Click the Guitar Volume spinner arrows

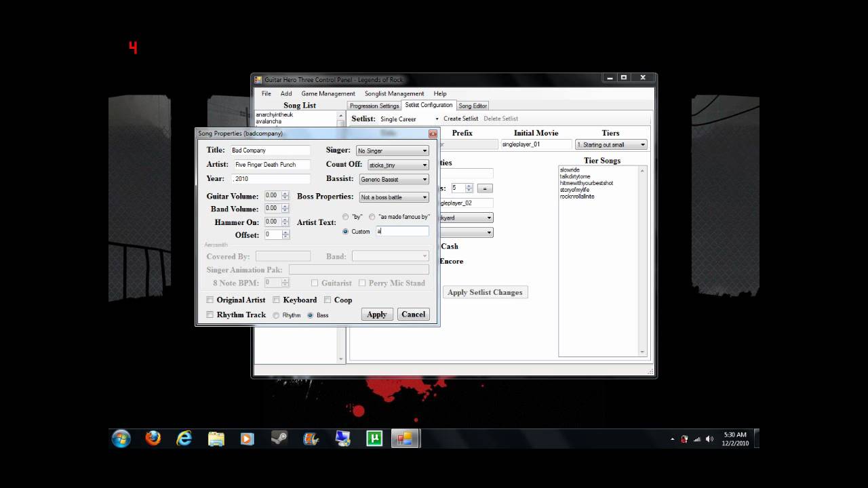pyautogui.click(x=285, y=196)
